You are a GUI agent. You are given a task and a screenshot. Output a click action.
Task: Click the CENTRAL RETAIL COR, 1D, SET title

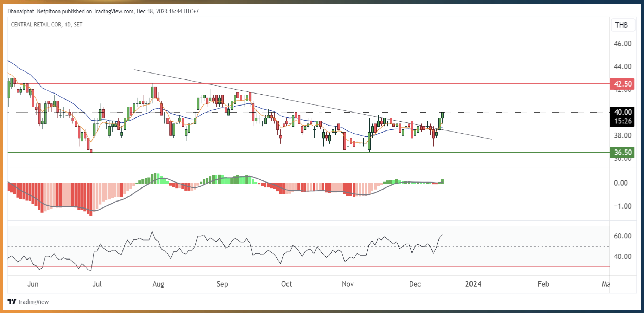46,25
